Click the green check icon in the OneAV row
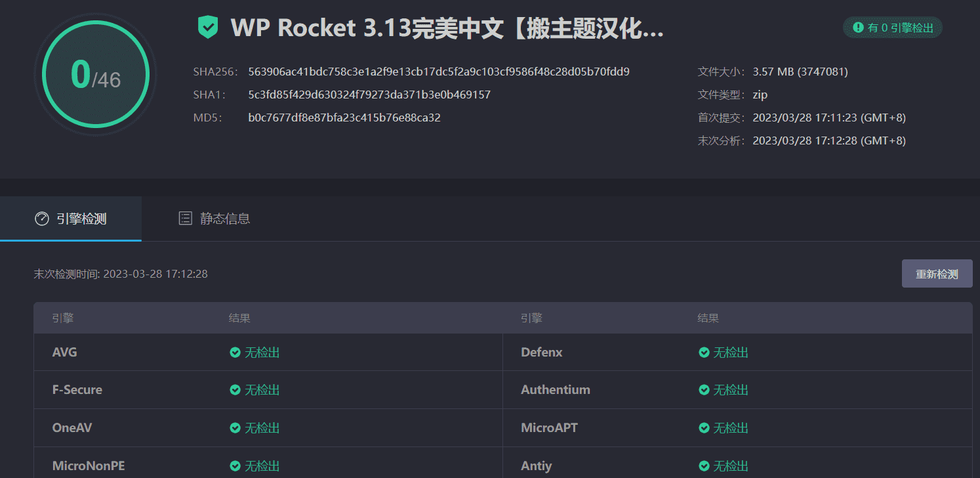This screenshot has width=980, height=478. click(x=235, y=428)
